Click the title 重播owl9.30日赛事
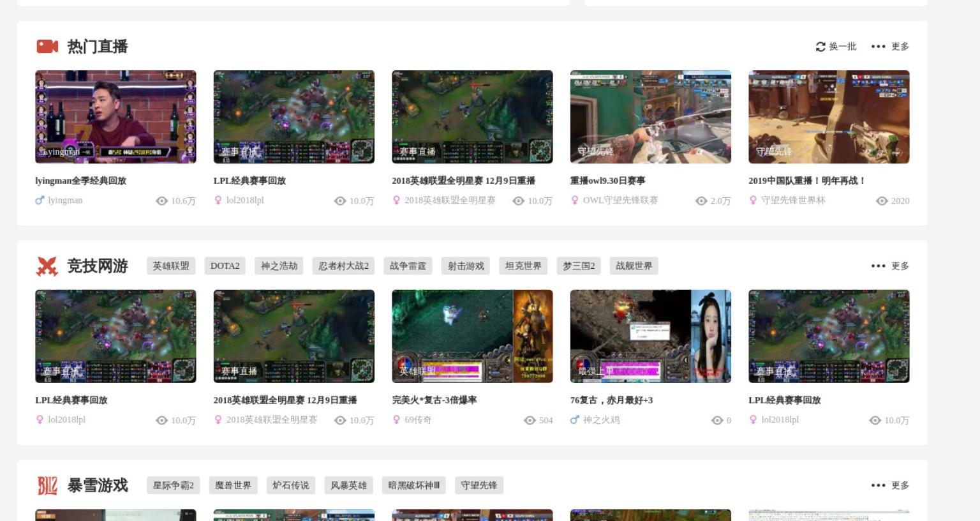Image resolution: width=980 pixels, height=521 pixels. tap(608, 181)
